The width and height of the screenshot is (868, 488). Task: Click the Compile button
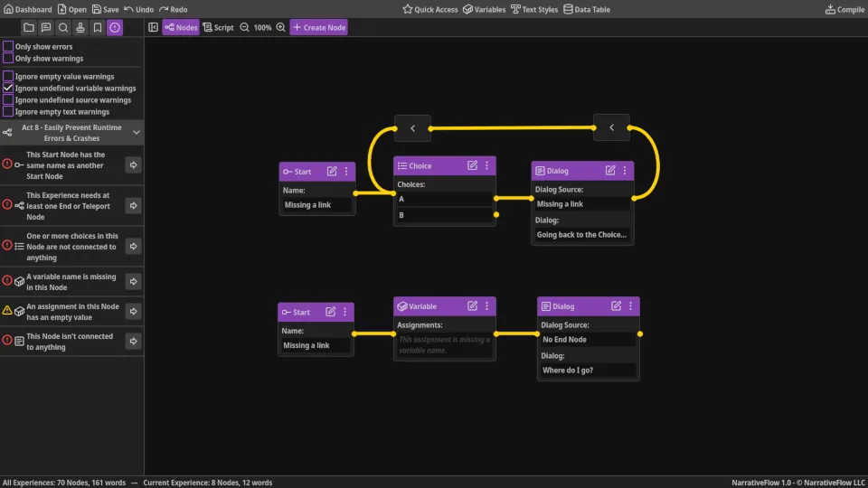coord(844,9)
